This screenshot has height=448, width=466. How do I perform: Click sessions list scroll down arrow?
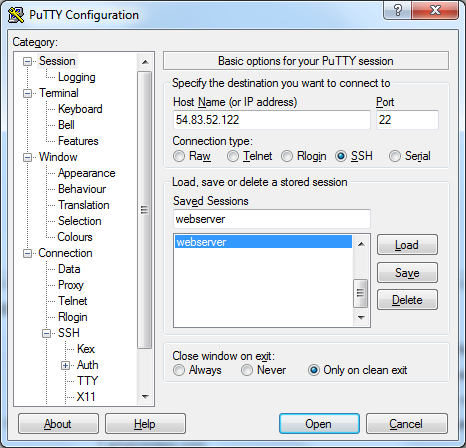click(x=361, y=317)
